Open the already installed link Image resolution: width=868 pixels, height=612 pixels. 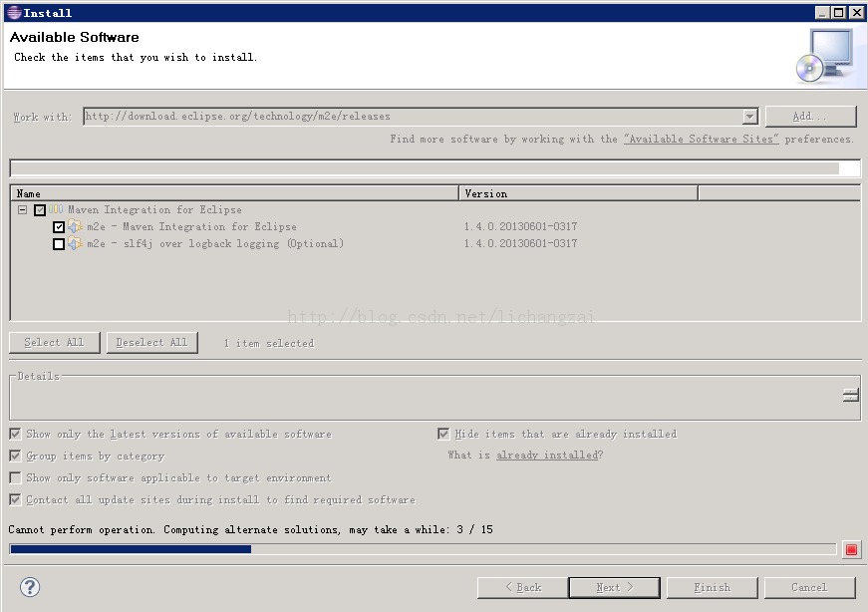(x=547, y=456)
